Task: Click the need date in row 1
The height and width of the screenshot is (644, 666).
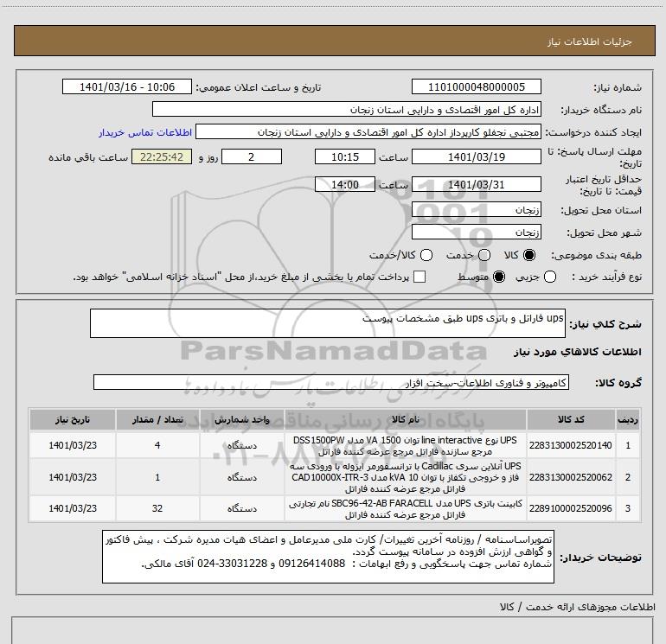Action: coord(73,445)
